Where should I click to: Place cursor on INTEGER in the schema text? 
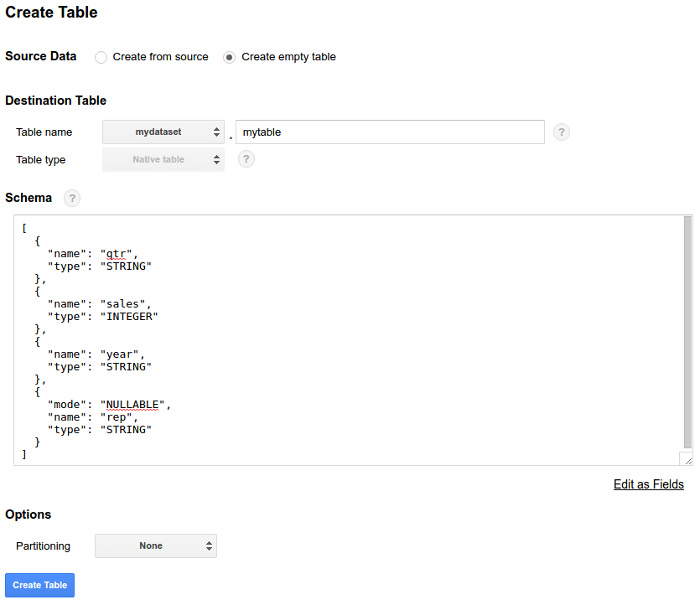click(x=129, y=317)
